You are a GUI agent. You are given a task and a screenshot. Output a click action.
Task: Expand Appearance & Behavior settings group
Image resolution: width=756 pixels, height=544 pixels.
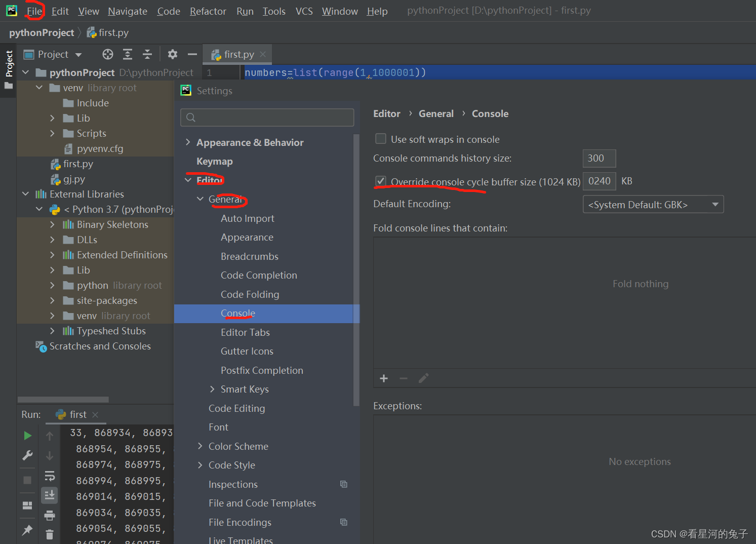(188, 142)
